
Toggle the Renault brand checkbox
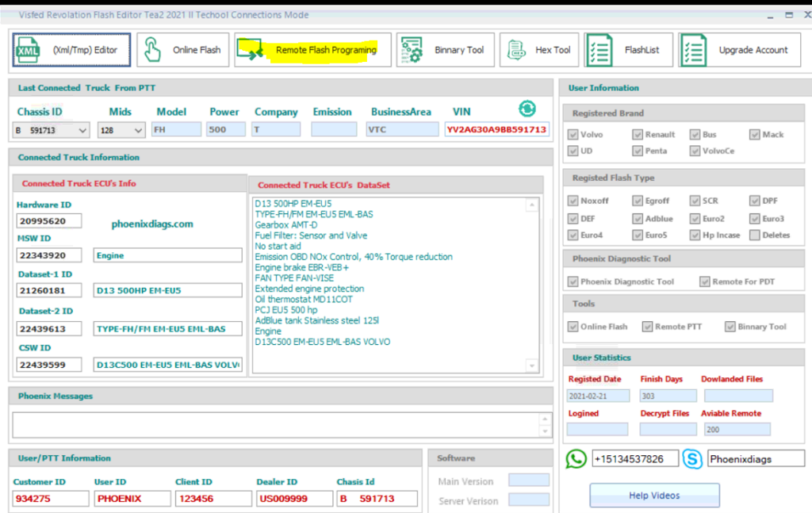[x=638, y=135]
